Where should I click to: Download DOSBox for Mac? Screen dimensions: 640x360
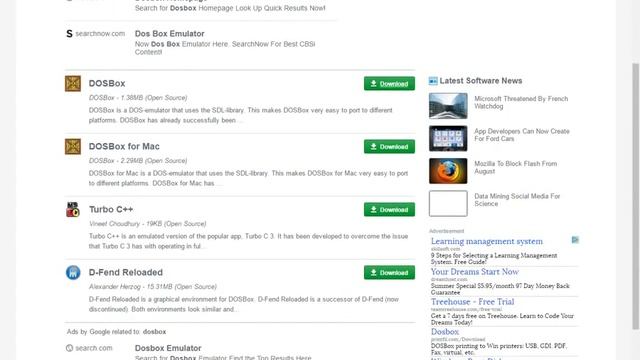(389, 147)
